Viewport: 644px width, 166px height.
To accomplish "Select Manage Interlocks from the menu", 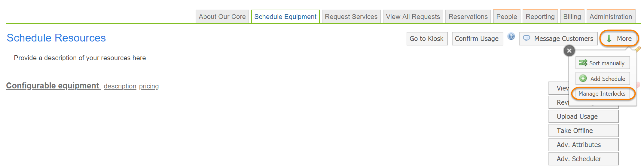I will [602, 94].
